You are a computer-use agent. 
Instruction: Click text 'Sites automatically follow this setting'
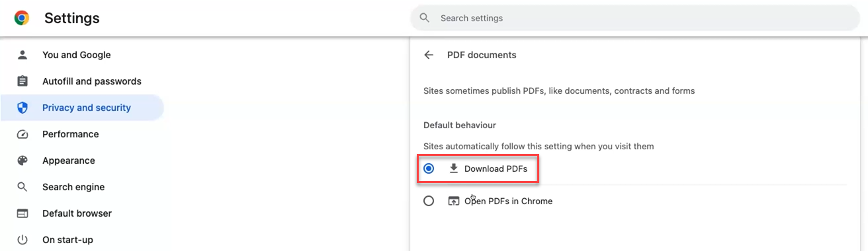539,146
